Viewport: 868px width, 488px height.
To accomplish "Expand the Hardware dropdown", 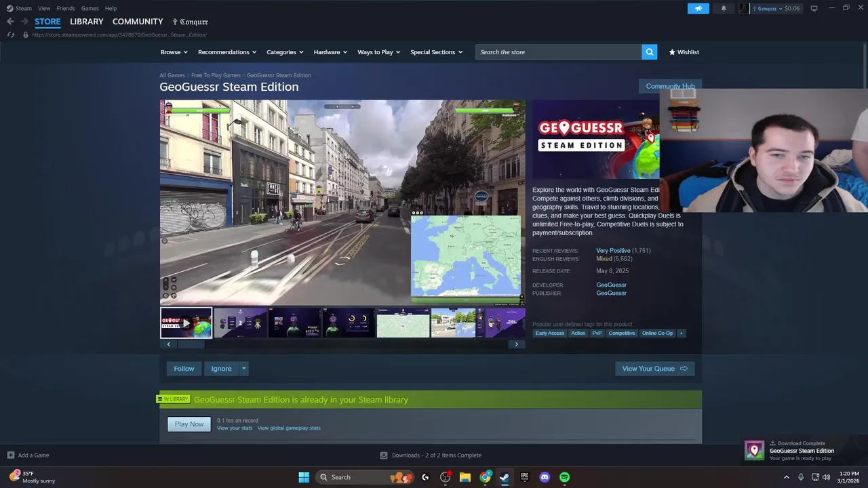I will pos(330,52).
